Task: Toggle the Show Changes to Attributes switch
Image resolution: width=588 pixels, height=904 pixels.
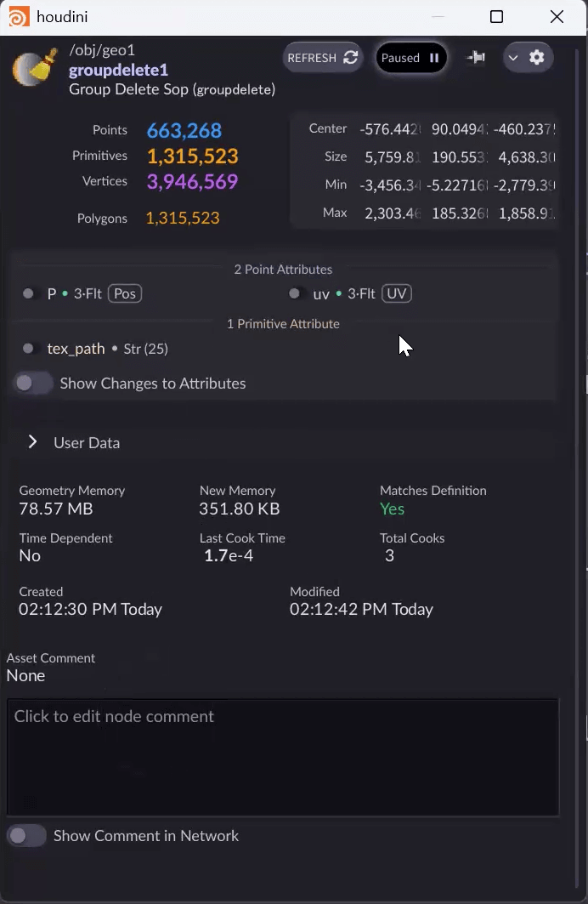Action: [33, 384]
